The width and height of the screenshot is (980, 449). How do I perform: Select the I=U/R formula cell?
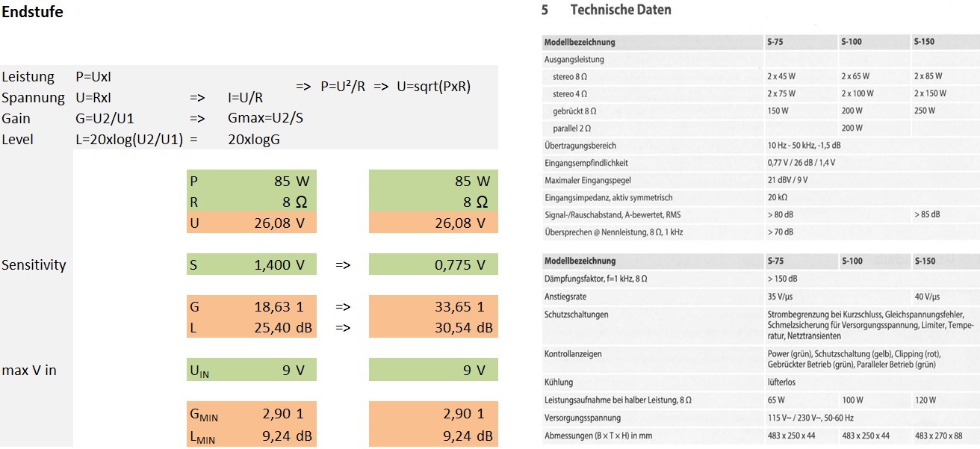coord(246,98)
